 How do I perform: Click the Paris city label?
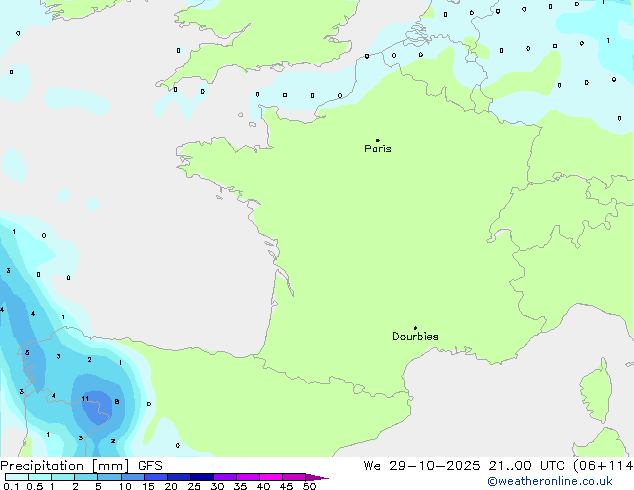378,149
